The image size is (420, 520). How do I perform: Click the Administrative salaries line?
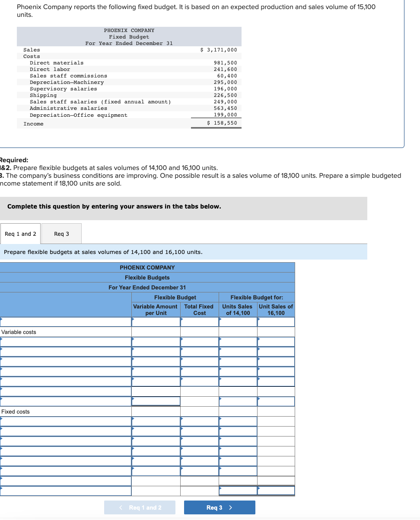click(68, 108)
